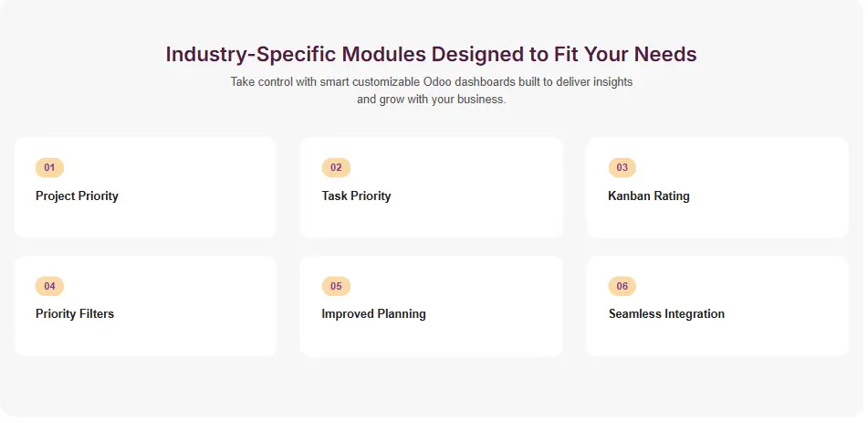Select the Project Priority title
The image size is (868, 423).
click(x=77, y=196)
